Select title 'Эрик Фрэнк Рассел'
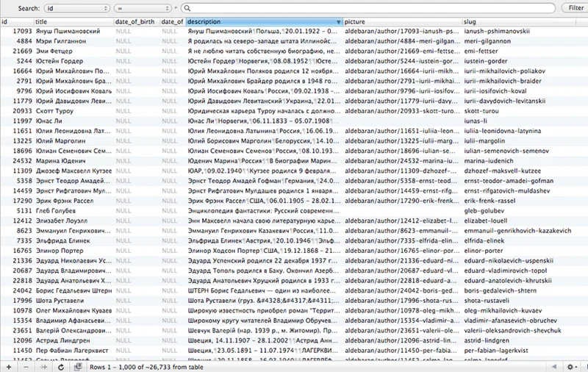This screenshot has width=588, height=372. pyautogui.click(x=65, y=201)
